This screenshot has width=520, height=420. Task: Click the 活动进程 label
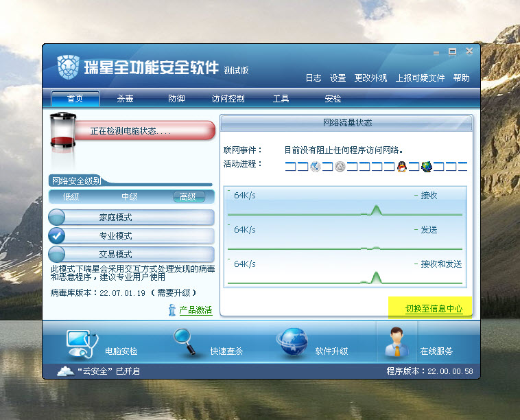pyautogui.click(x=243, y=164)
